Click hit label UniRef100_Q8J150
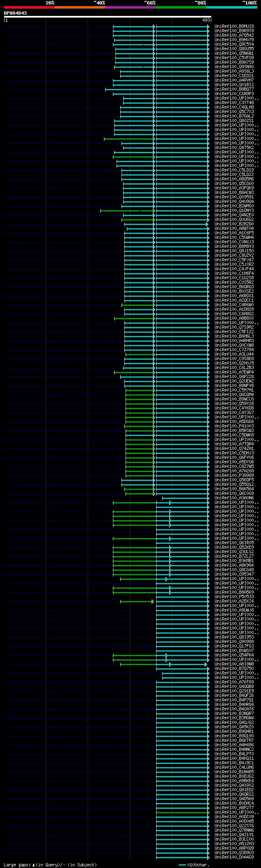The width and height of the screenshot is (261, 868). [234, 251]
